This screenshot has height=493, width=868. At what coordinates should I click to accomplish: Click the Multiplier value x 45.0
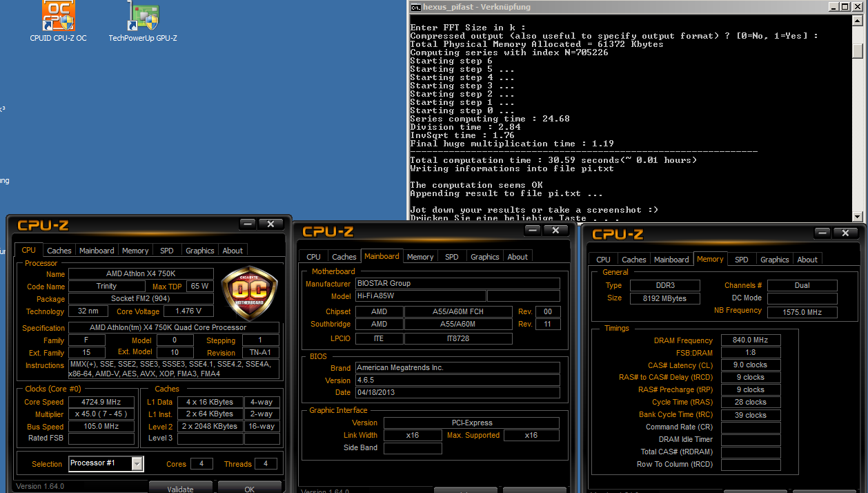coord(101,414)
